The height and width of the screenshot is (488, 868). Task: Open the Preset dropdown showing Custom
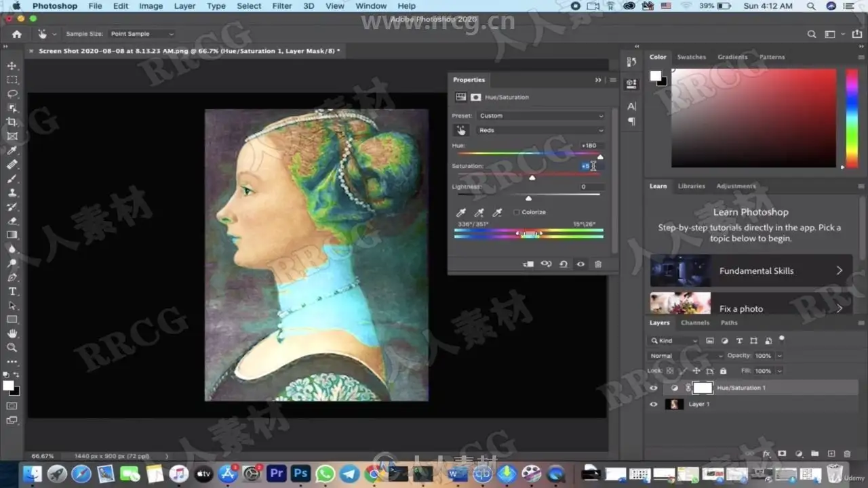click(x=540, y=116)
